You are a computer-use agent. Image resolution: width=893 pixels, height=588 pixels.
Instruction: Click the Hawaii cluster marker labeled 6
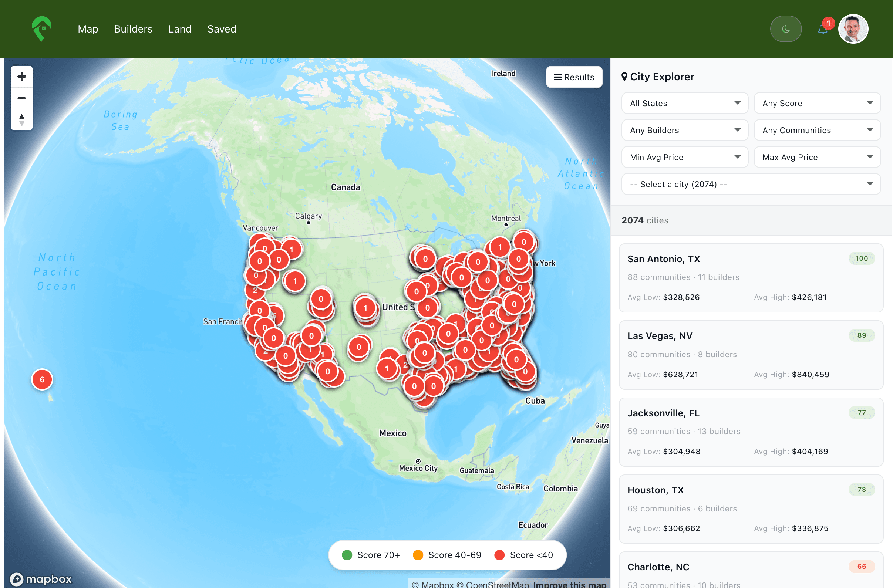(x=42, y=379)
